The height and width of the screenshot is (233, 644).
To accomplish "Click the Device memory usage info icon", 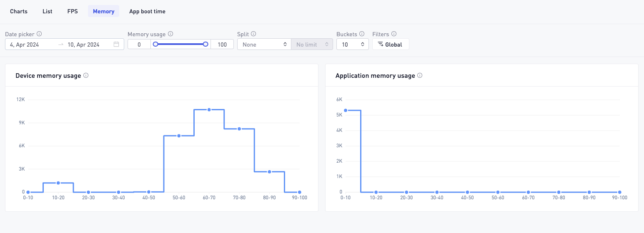I will [x=86, y=76].
